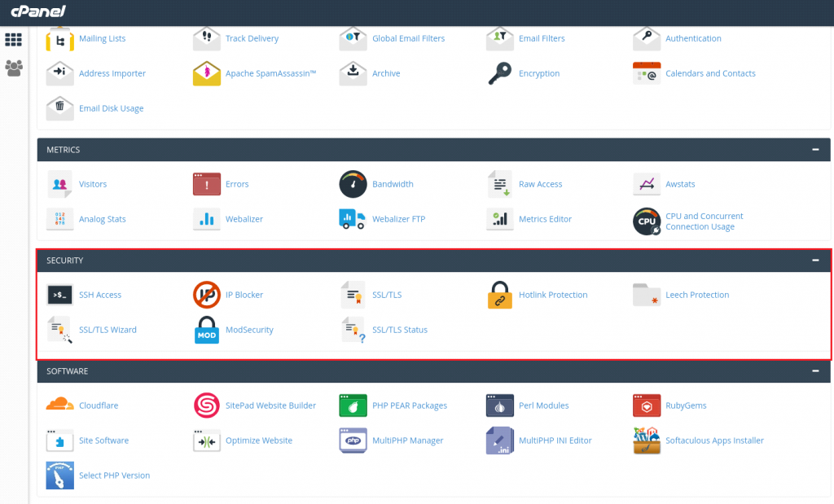Screen dimensions: 834x504
Task: Select the Hotlink Protection lock icon
Action: point(500,295)
